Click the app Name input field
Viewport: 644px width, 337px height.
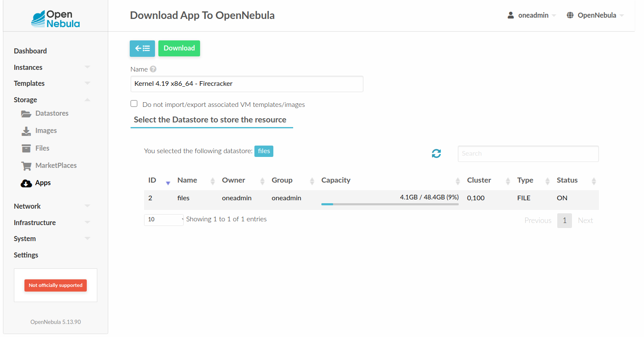[x=247, y=84]
